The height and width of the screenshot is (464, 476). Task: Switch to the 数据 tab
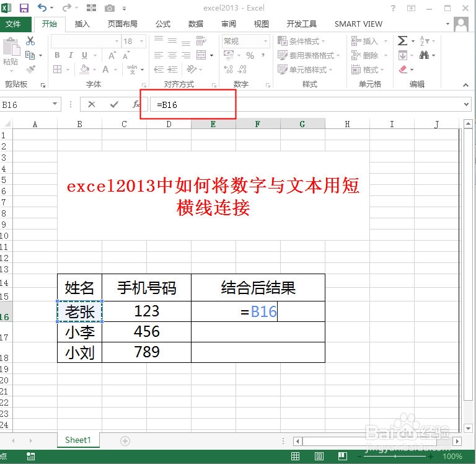click(x=195, y=24)
